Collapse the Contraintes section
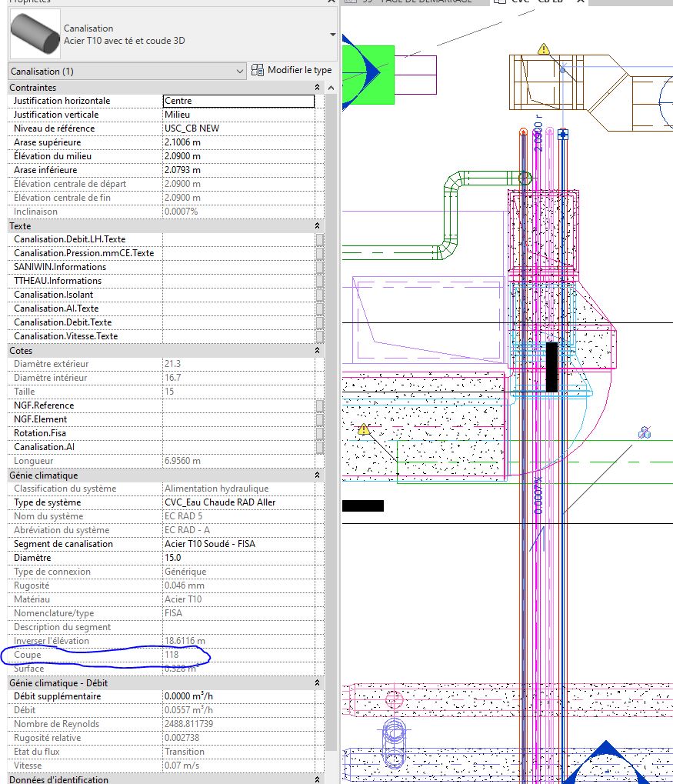This screenshot has width=673, height=784. (x=318, y=88)
